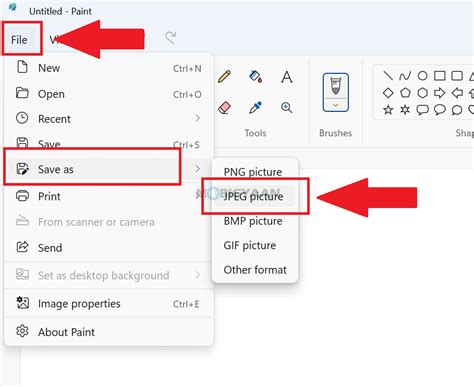Select the Pentagon shape
This screenshot has height=387, width=474.
405,93
